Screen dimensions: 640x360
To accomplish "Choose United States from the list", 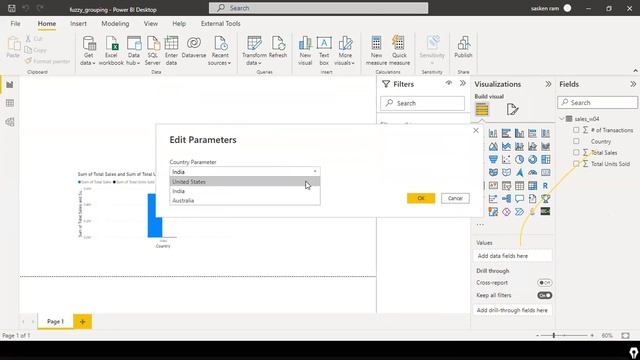I will point(245,182).
